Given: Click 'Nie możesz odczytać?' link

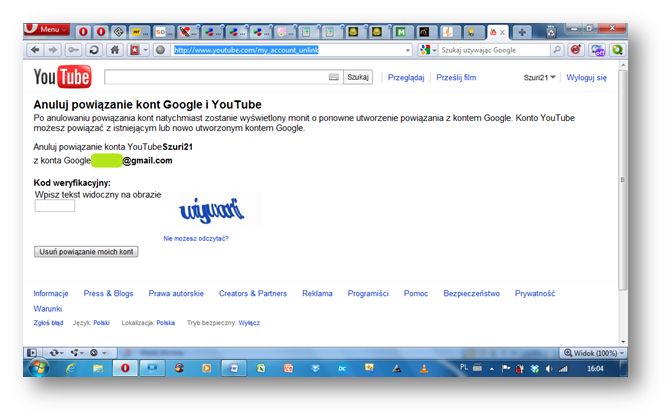Looking at the screenshot, I should point(196,238).
